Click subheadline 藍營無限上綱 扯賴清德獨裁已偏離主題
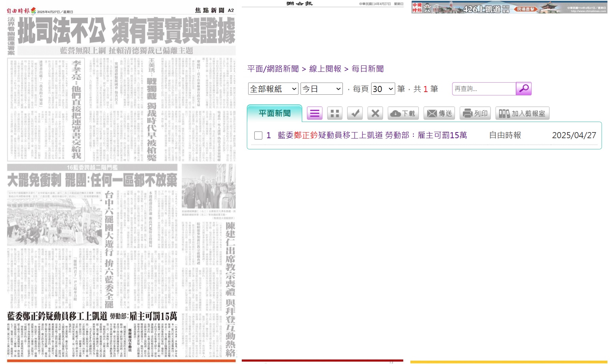The width and height of the screenshot is (611, 364). (x=126, y=51)
